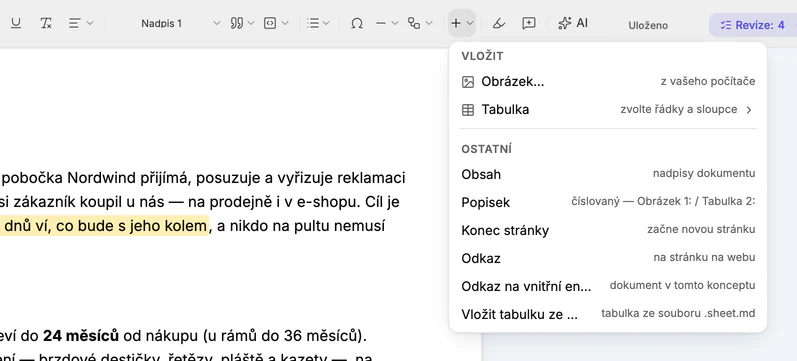This screenshot has height=361, width=797.
Task: Open the AI assistant
Action: point(573,23)
